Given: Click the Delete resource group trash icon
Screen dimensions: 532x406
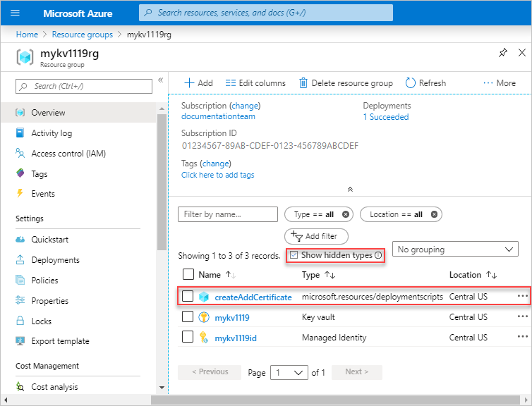Looking at the screenshot, I should [x=303, y=83].
